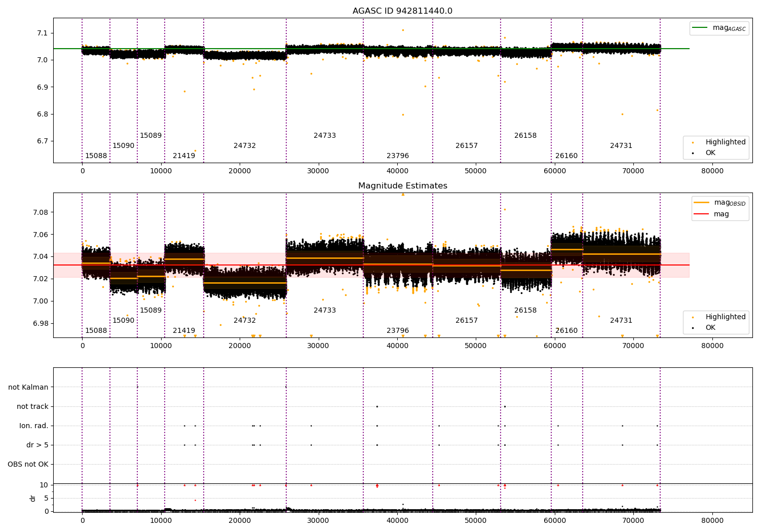Click the 80000 tick on the bottom plot x-axis
Image resolution: width=760 pixels, height=532 pixels.
coord(712,520)
